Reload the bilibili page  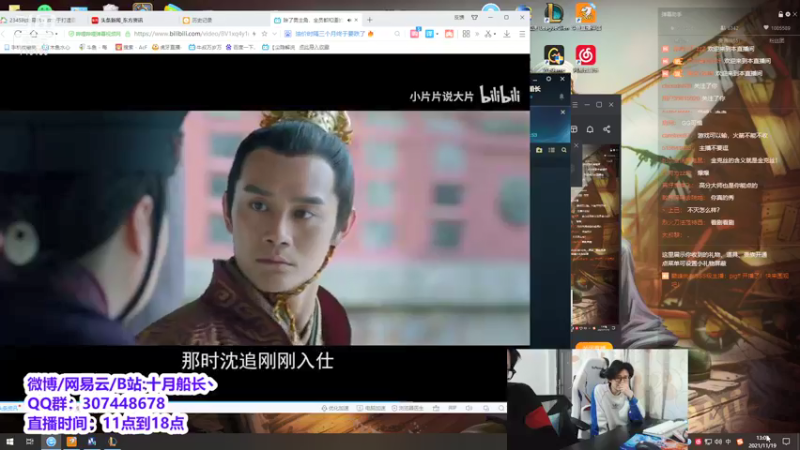click(18, 34)
